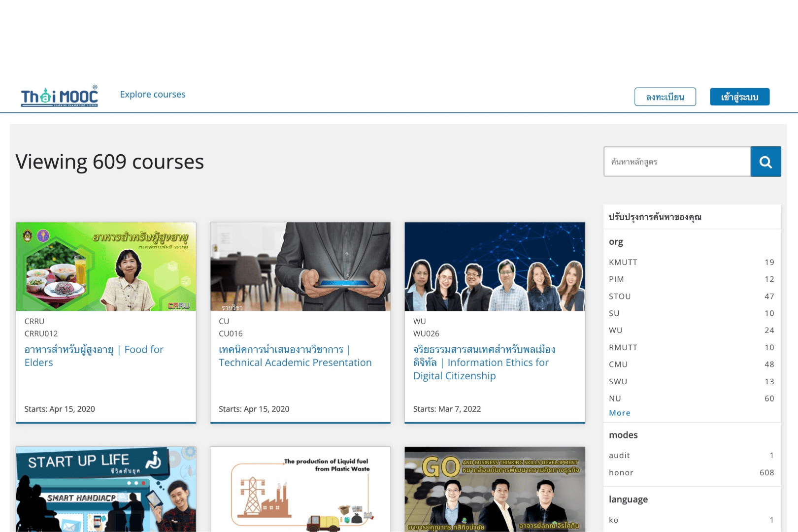The width and height of the screenshot is (798, 532).
Task: Click the Viewing 609 courses heading
Action: [x=110, y=162]
